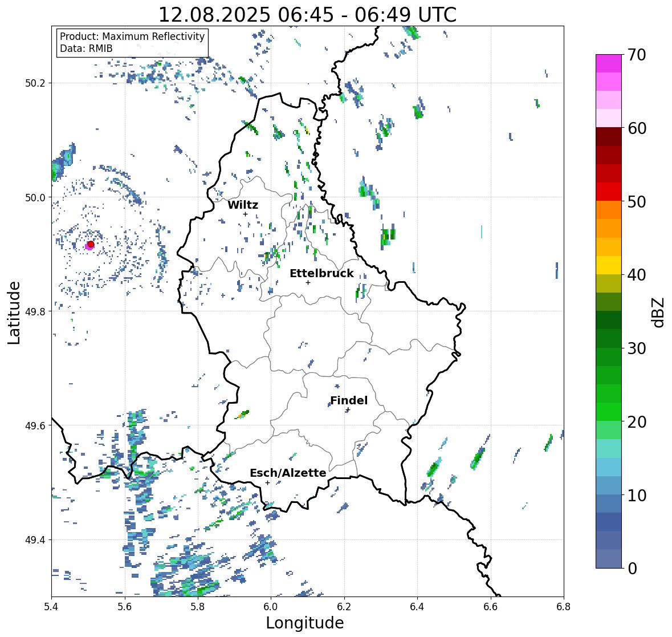Click the latitude tick label 49.4
This screenshot has height=637, width=672.
tap(35, 540)
